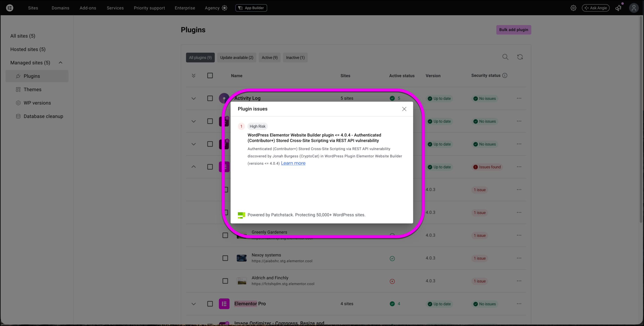
Task: Open the Sites menu in the top bar
Action: pyautogui.click(x=33, y=8)
